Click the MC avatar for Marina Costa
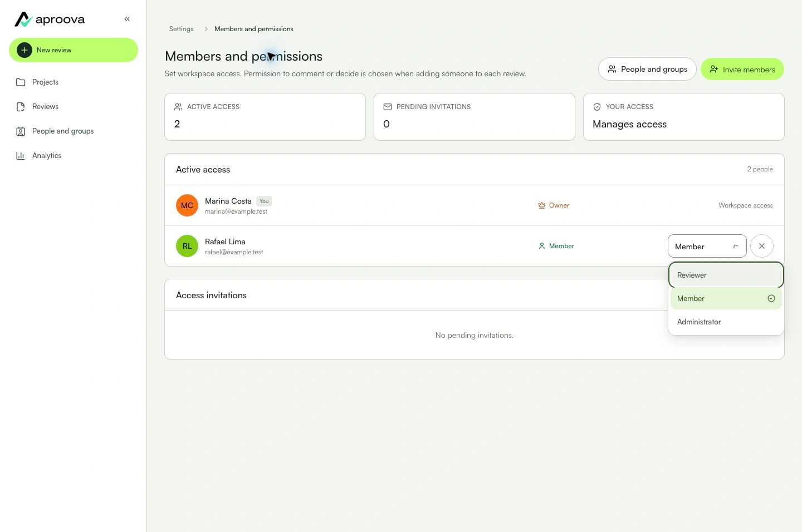This screenshot has height=532, width=802. tap(187, 205)
